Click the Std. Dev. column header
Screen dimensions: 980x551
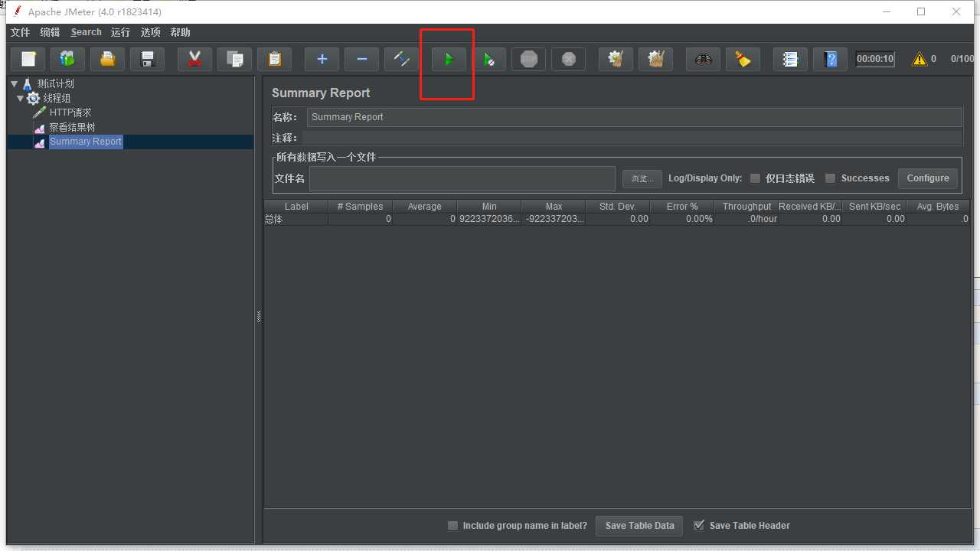[x=618, y=207]
